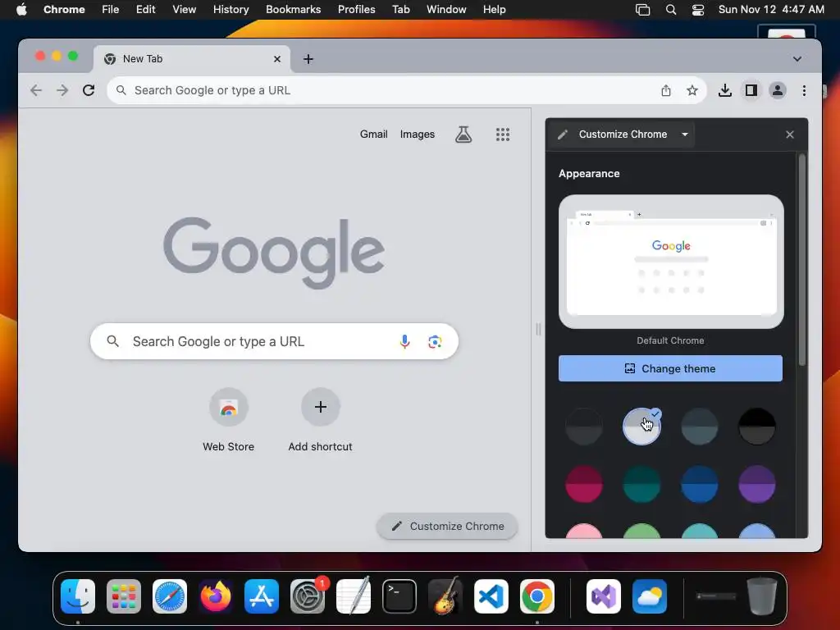Select the dark grey default color swatch
The height and width of the screenshot is (630, 840).
pos(584,427)
